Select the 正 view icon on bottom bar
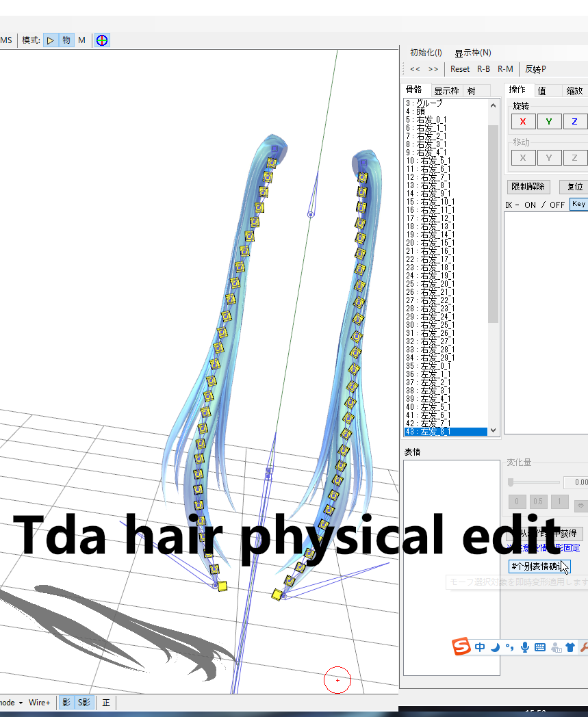The image size is (588, 717). point(105,703)
